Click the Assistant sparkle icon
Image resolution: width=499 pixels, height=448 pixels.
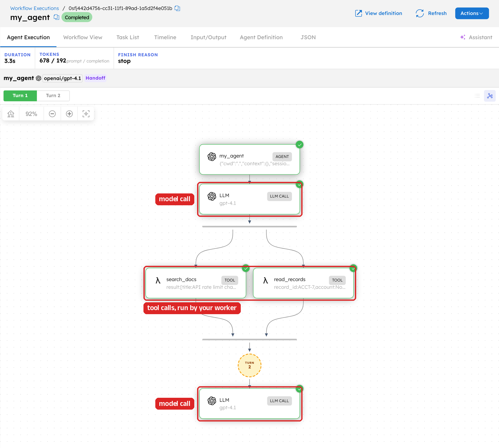pos(463,37)
